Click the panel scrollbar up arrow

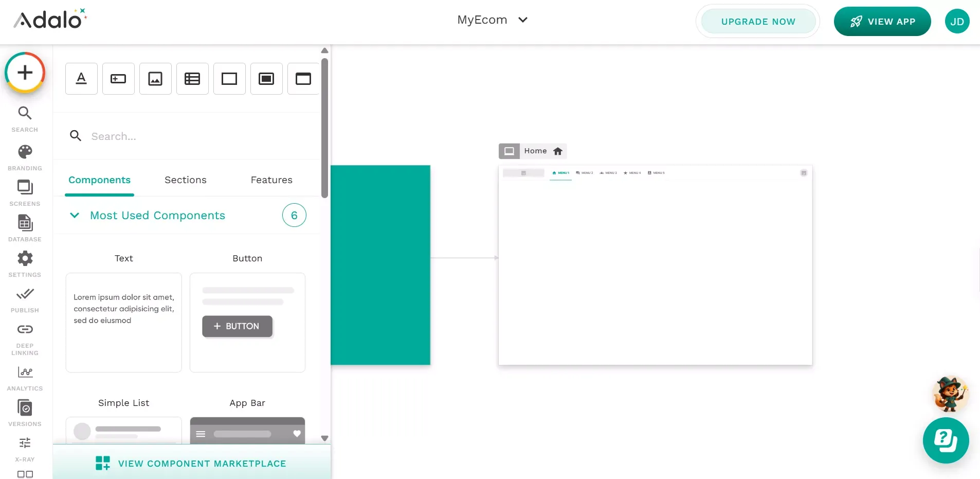pyautogui.click(x=324, y=50)
